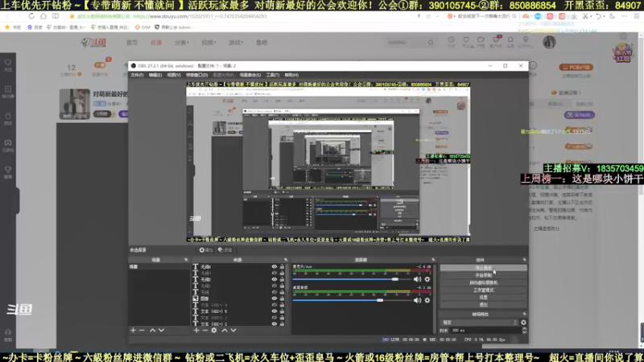
Task: Open Douyu 首页 navigation link
Action: tap(132, 43)
